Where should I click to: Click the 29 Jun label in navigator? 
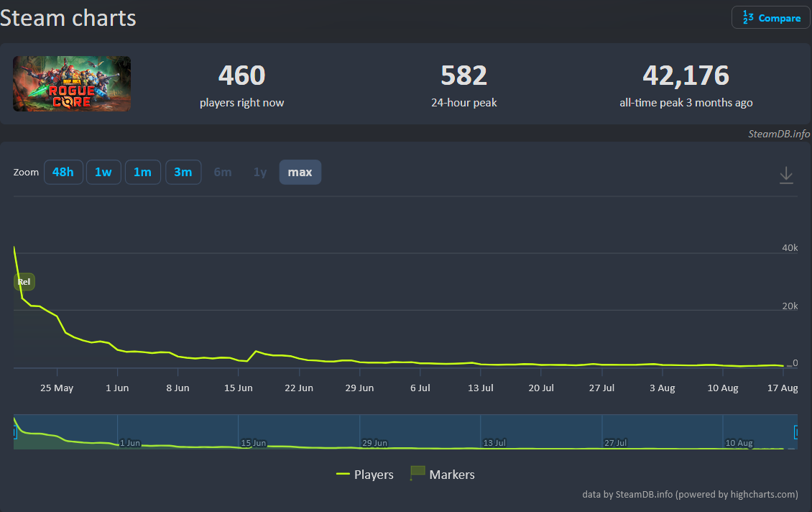[x=374, y=442]
